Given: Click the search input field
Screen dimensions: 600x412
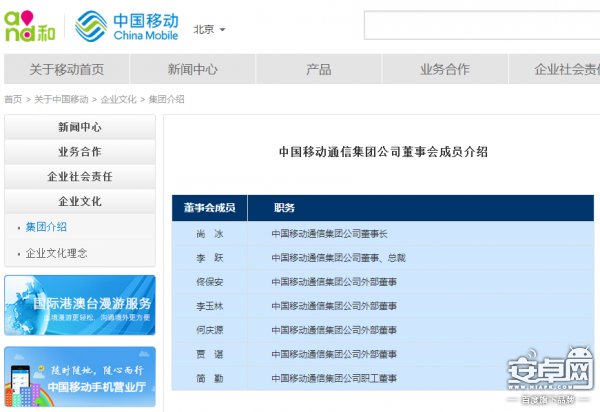Looking at the screenshot, I should click(x=480, y=26).
